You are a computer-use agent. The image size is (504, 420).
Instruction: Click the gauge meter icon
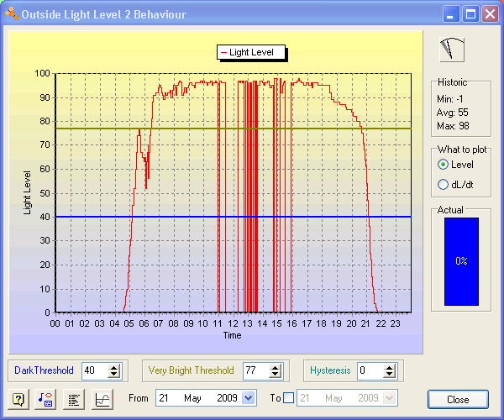pyautogui.click(x=453, y=50)
